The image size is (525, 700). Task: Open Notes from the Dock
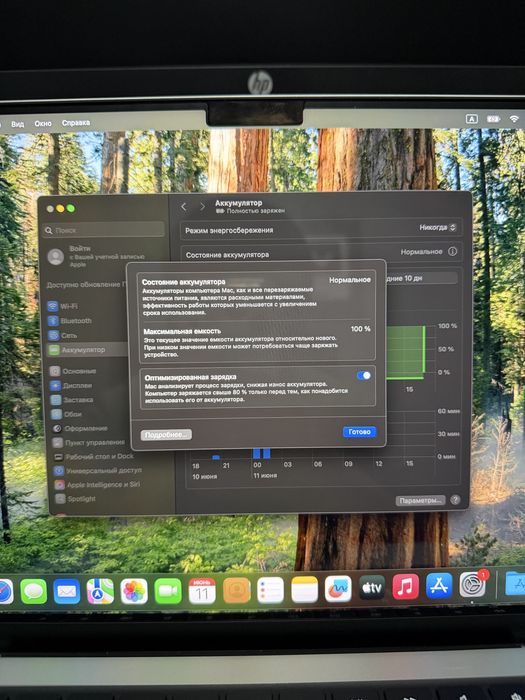[x=304, y=589]
